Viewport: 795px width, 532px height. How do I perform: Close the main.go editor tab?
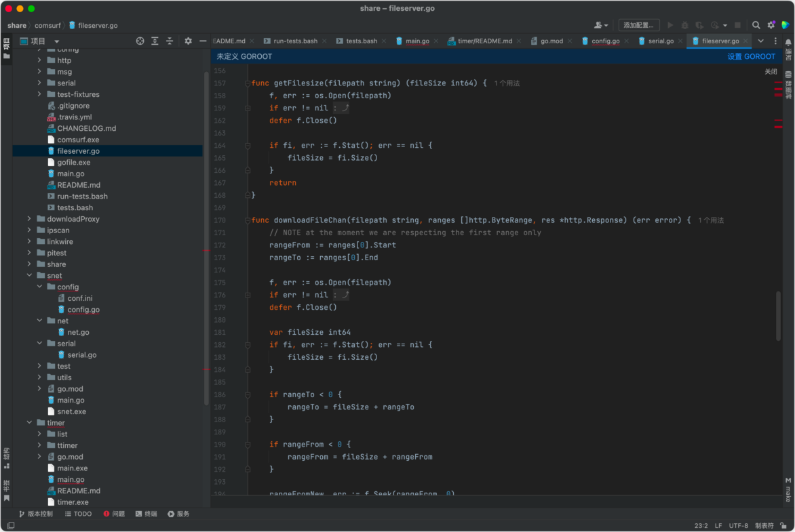coord(436,41)
